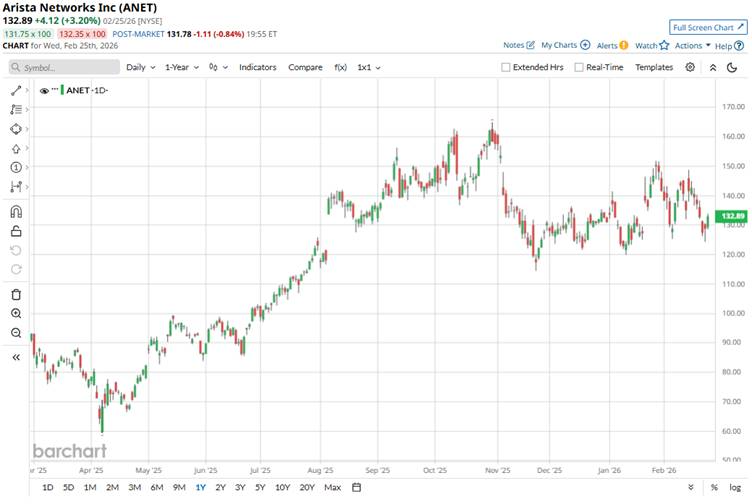This screenshot has width=752, height=504.
Task: Click the redo arrow icon
Action: coord(16,269)
